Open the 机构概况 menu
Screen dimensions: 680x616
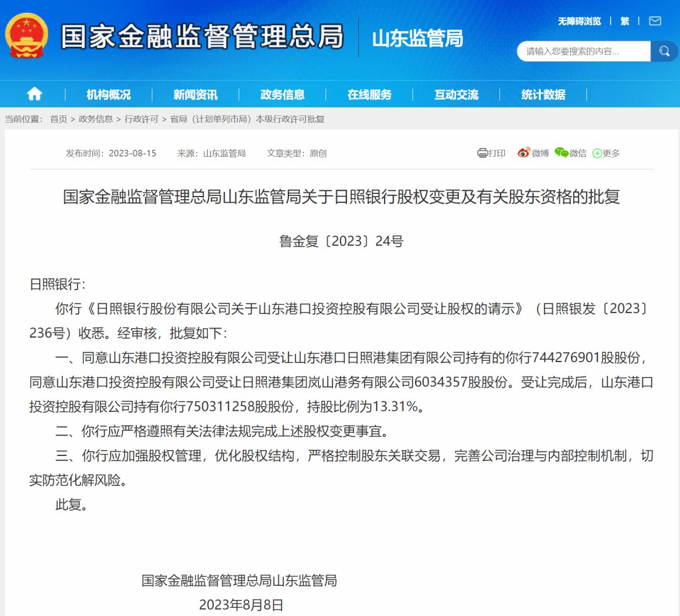108,94
